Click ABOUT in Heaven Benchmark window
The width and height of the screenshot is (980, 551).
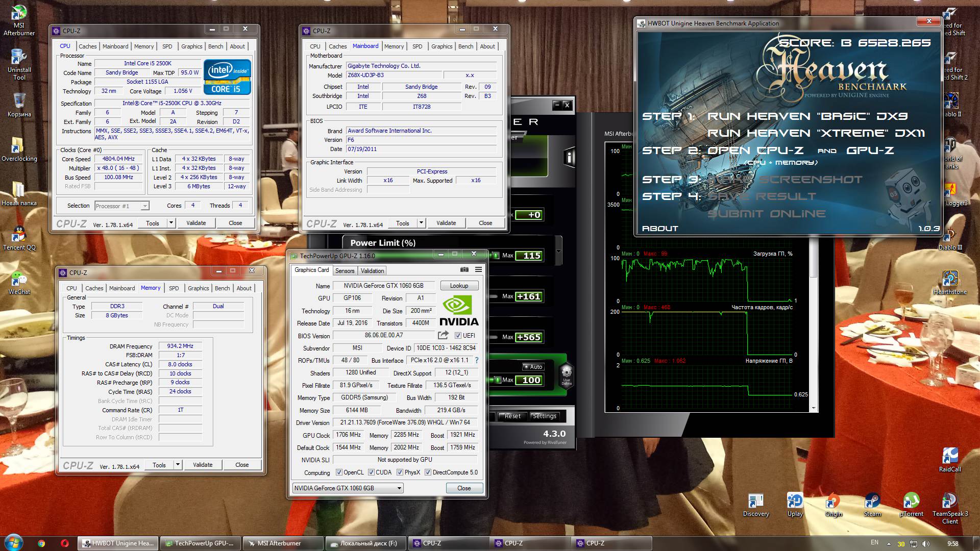660,229
